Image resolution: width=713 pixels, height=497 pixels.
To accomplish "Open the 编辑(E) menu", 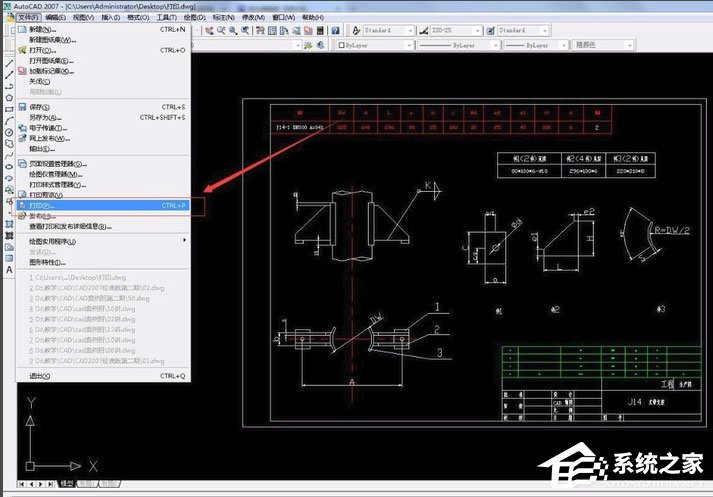I will click(x=55, y=17).
